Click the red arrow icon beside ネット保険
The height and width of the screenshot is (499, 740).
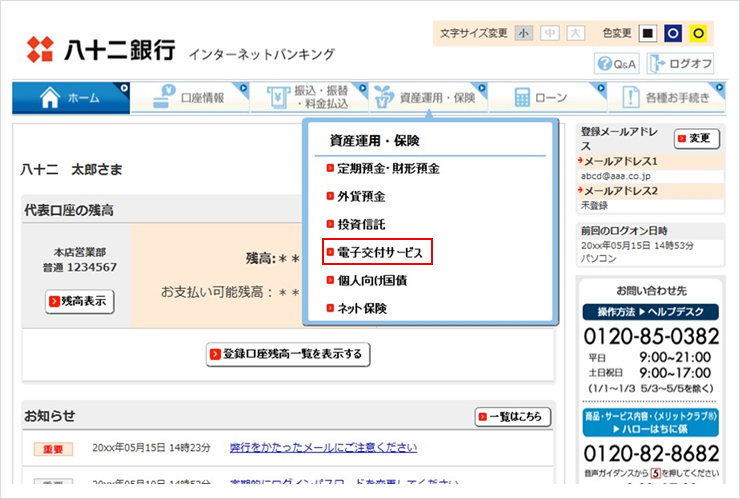point(330,308)
